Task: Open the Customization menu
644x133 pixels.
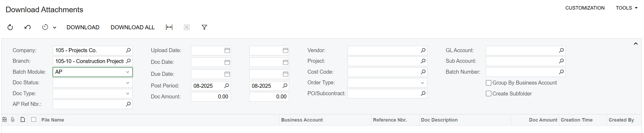Action: [x=585, y=8]
